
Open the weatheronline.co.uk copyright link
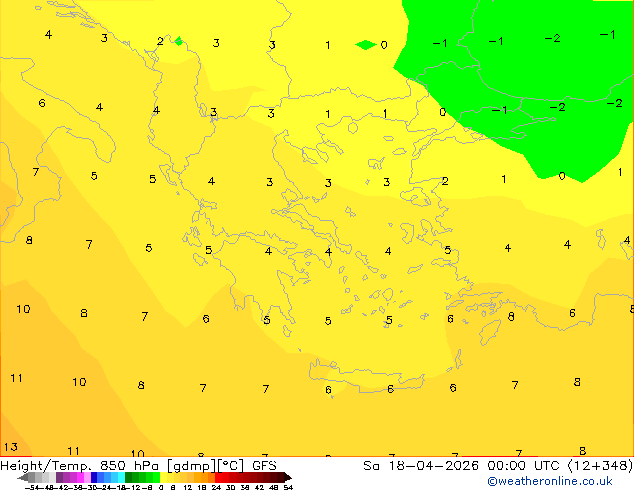point(550,481)
